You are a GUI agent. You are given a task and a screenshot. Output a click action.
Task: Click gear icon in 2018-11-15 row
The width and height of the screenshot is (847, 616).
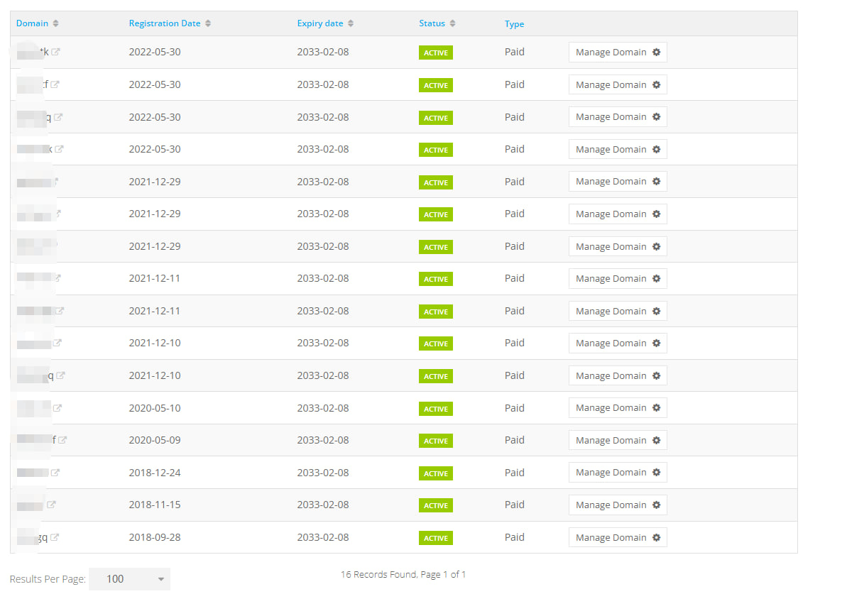tap(656, 505)
